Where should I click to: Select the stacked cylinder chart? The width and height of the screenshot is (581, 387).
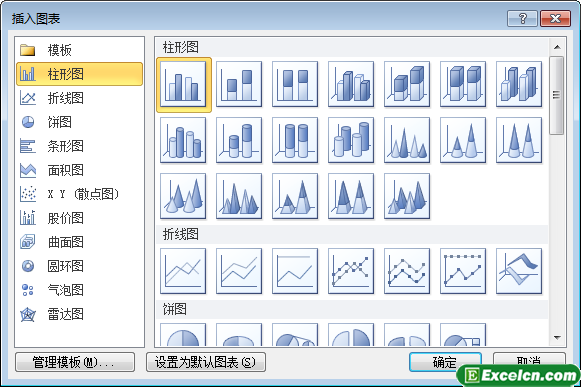click(239, 140)
